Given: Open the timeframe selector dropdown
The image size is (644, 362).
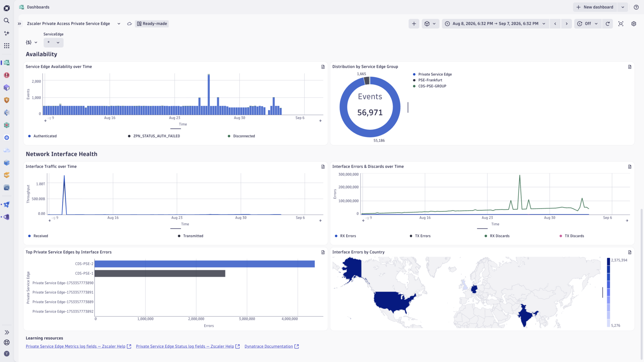Looking at the screenshot, I should (x=495, y=24).
